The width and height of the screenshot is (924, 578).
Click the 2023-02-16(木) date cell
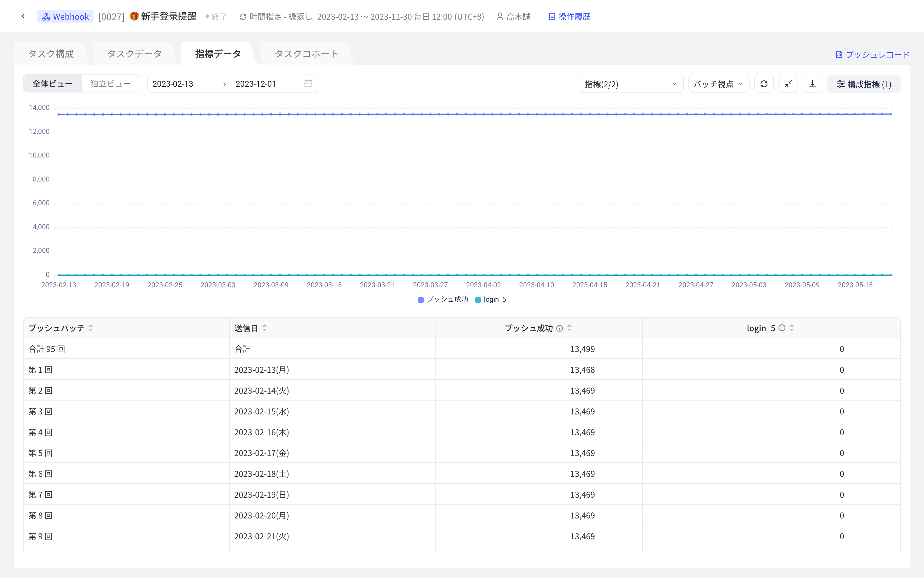[x=332, y=432]
